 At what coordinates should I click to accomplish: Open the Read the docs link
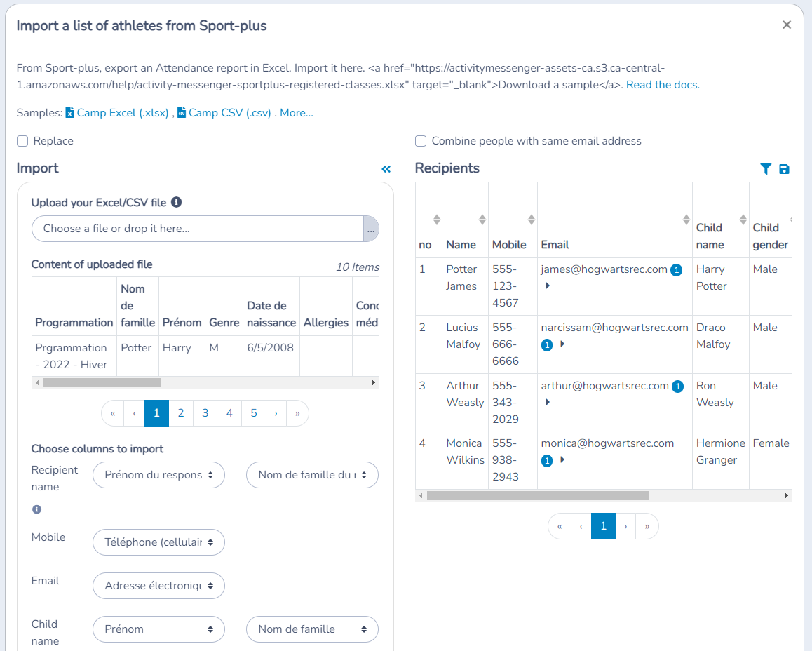(x=663, y=85)
